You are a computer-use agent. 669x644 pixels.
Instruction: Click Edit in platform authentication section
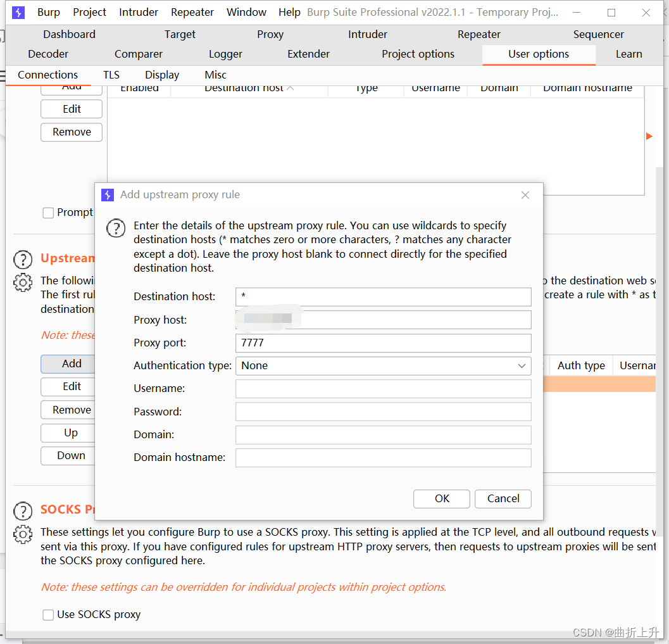(72, 110)
